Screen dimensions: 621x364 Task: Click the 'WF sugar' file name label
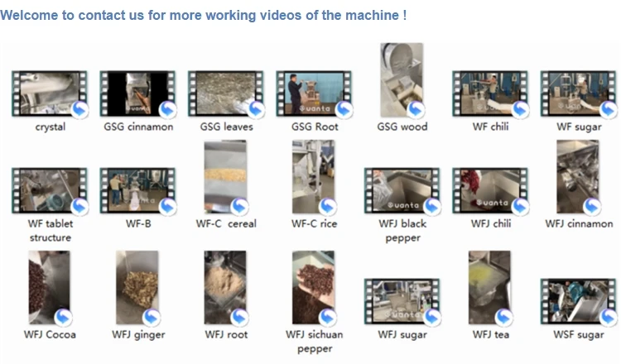[579, 127]
